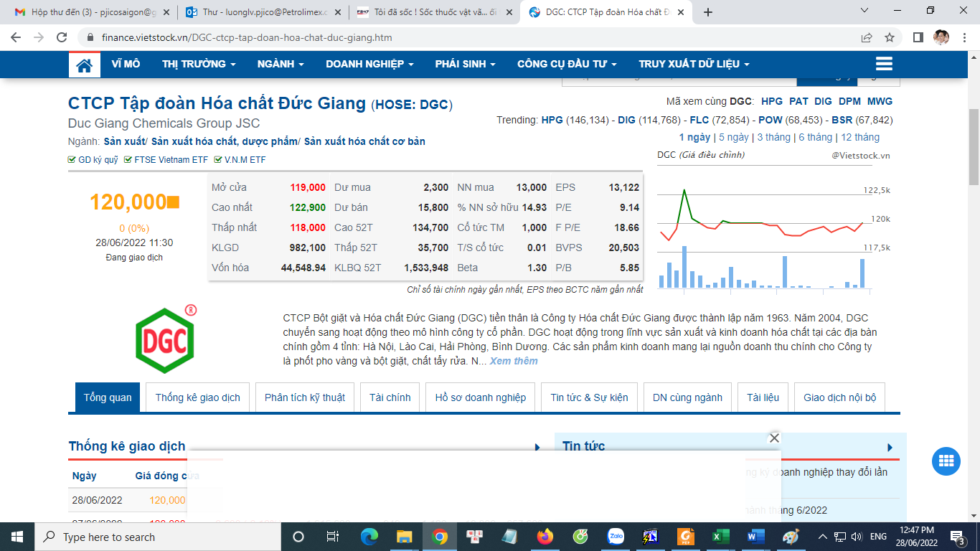The image size is (980, 551).
Task: Switch to the Thống kê giao dịch tab
Action: click(x=197, y=397)
